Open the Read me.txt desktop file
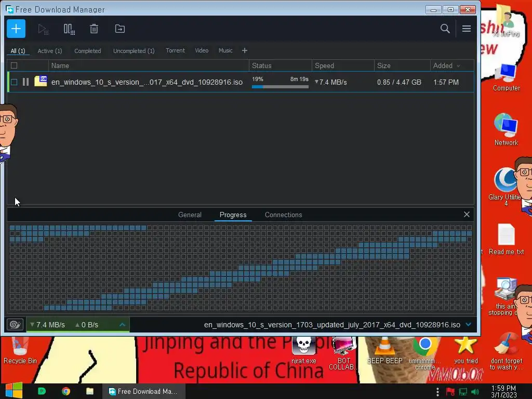Image resolution: width=532 pixels, height=399 pixels. pos(506,239)
